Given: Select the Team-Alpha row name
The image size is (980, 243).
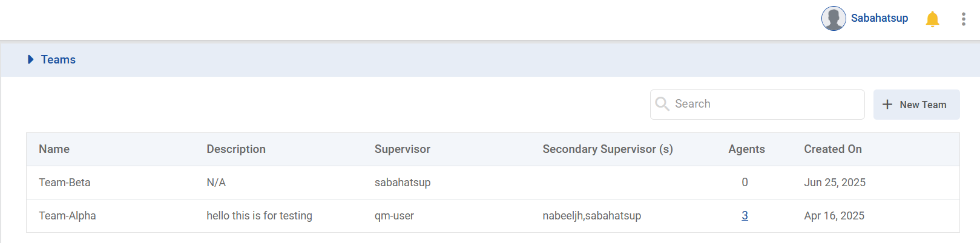Looking at the screenshot, I should tap(67, 216).
